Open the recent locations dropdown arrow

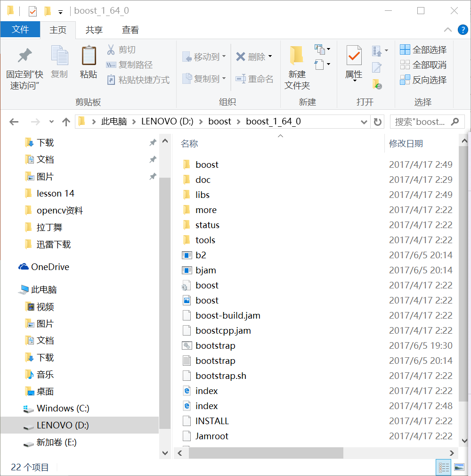(x=52, y=122)
